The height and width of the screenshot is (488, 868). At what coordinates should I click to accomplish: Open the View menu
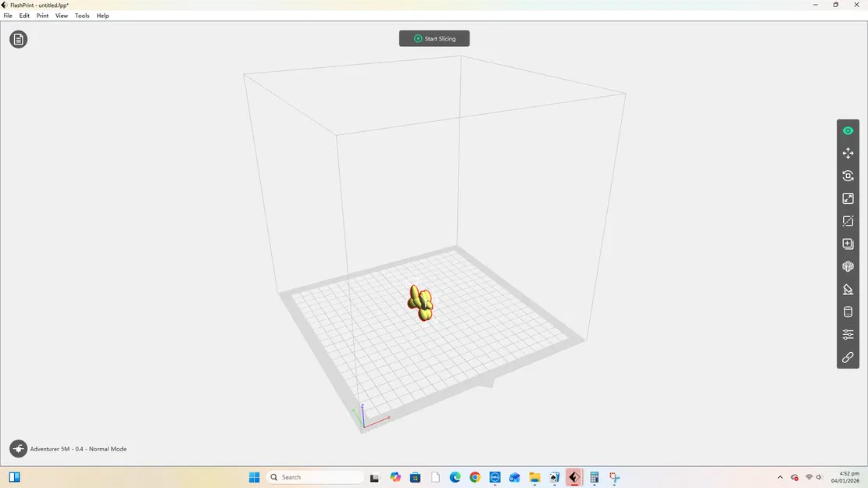tap(62, 16)
